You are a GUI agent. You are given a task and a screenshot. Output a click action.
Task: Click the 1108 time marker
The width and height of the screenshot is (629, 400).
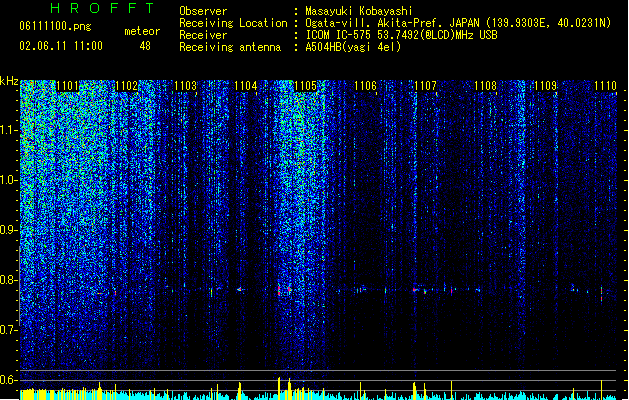click(x=485, y=86)
